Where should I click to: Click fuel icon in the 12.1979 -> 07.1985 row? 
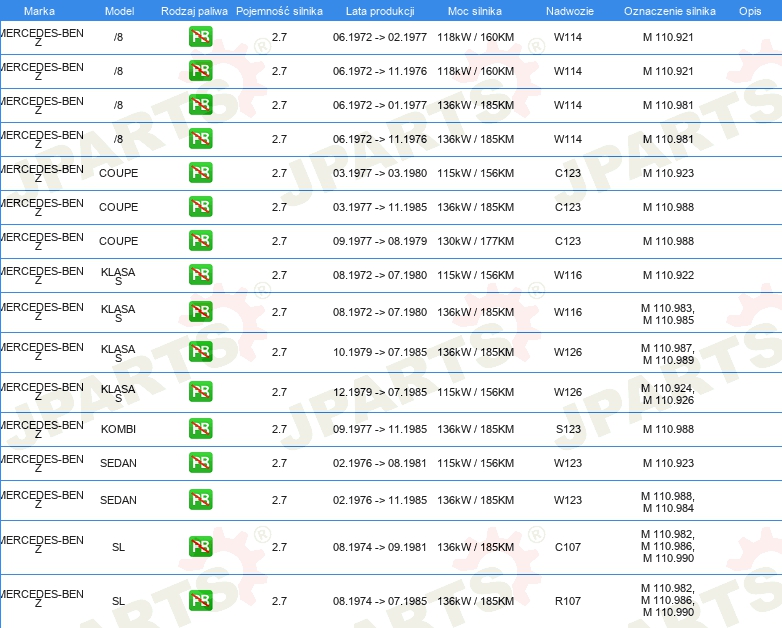[x=200, y=392]
